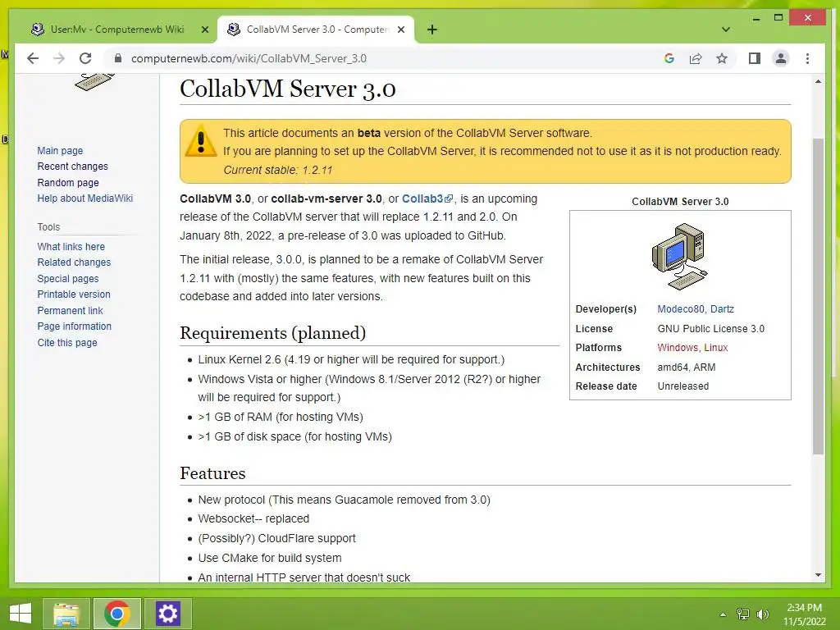840x630 pixels.
Task: Open the Linux platform link
Action: tap(715, 348)
